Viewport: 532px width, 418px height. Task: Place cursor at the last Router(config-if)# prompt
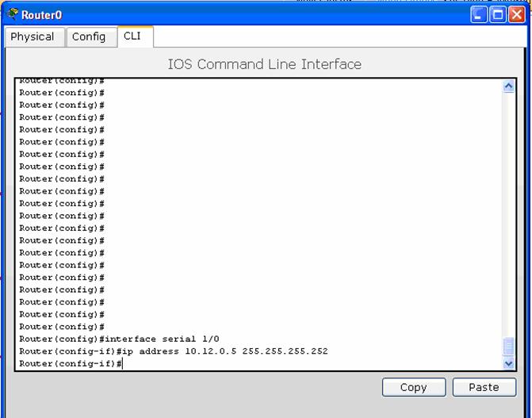(122, 363)
